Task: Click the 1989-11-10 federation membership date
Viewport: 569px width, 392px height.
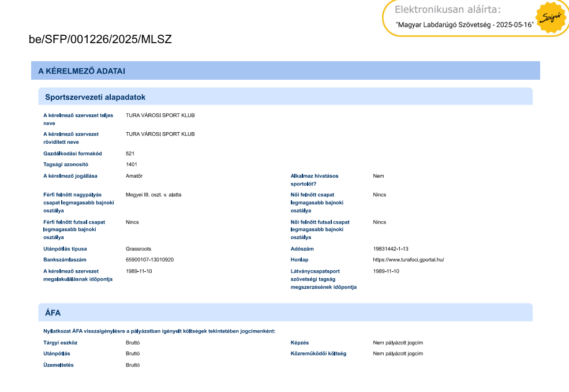Action: pyautogui.click(x=385, y=271)
